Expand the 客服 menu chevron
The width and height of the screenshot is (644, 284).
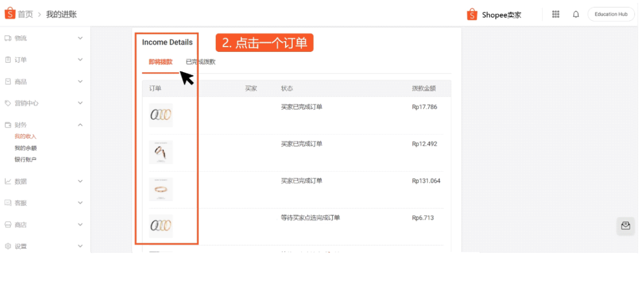point(80,203)
